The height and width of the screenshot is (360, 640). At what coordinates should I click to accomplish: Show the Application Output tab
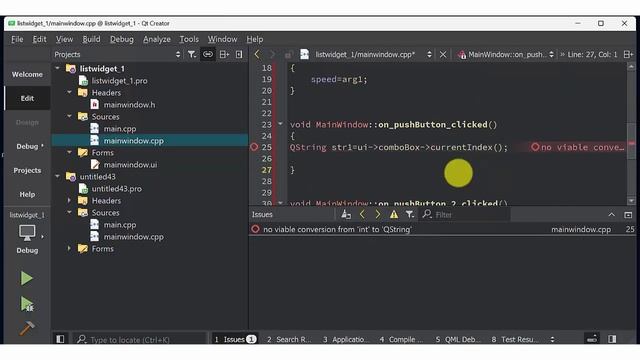pyautogui.click(x=346, y=339)
